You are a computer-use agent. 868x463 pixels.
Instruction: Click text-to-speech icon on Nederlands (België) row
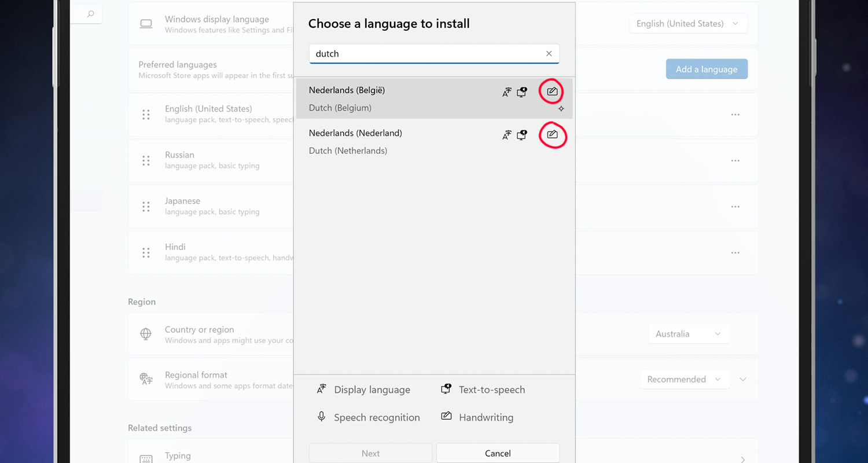pyautogui.click(x=522, y=92)
